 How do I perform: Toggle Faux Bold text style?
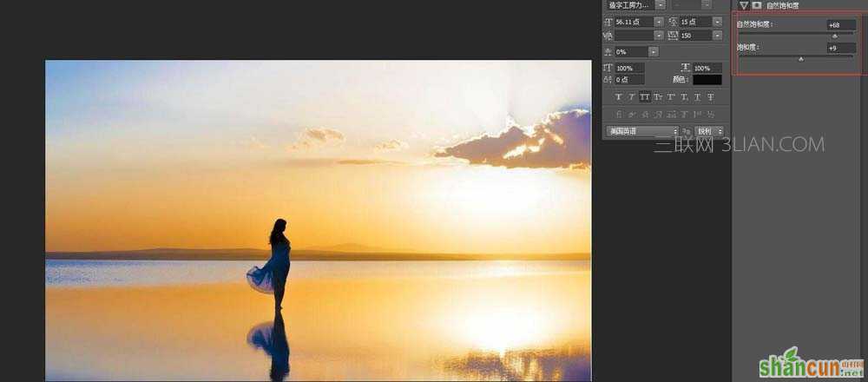click(x=618, y=97)
